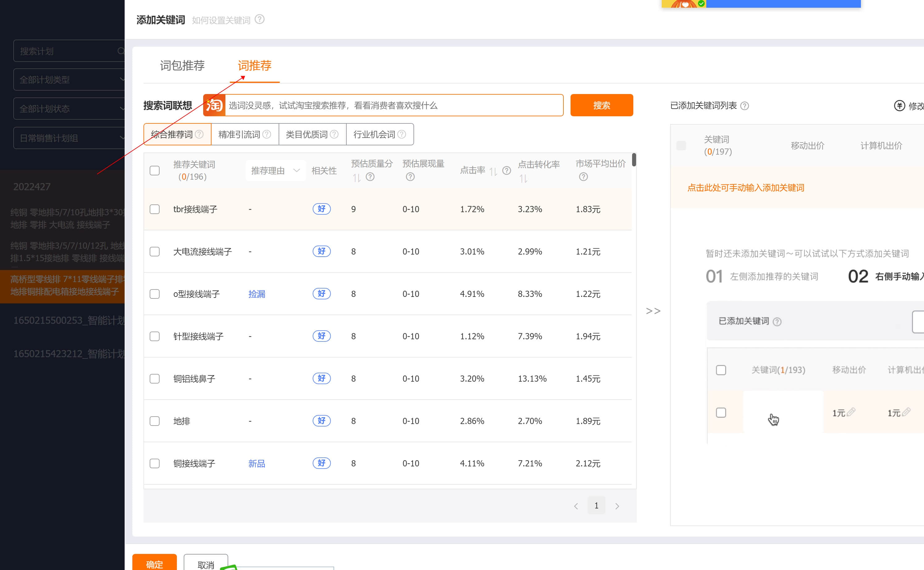Screen dimensions: 924x570
Task: Edit 移动出价 1元 pencil icon
Action: (851, 412)
